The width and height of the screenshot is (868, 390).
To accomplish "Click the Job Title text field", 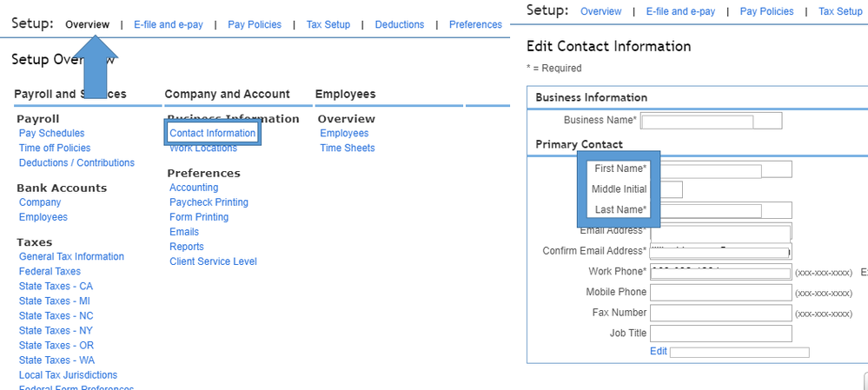I will (720, 334).
